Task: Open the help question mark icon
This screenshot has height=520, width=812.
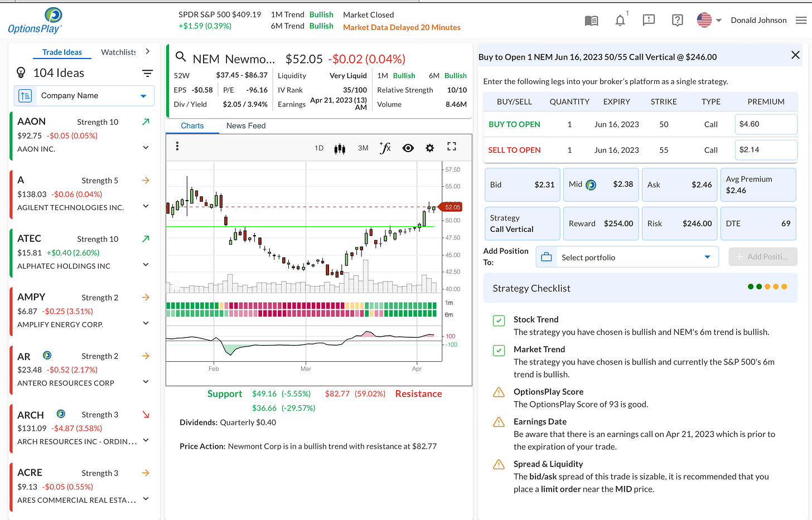Action: (677, 21)
